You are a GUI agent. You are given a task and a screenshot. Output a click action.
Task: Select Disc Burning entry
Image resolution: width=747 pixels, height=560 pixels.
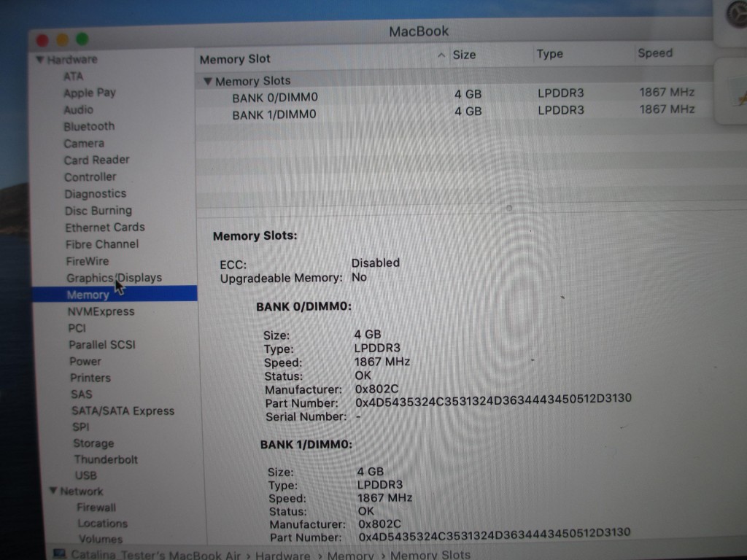point(98,211)
